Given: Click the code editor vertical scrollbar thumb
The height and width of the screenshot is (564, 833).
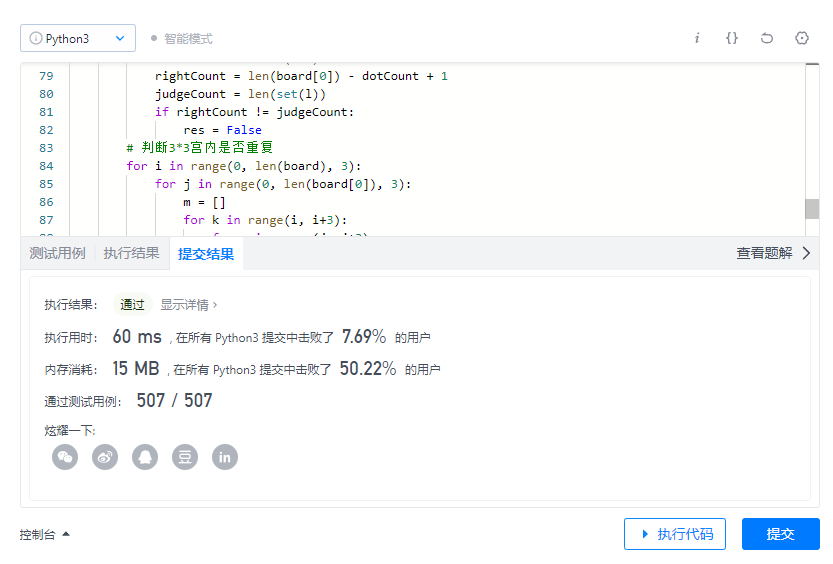Looking at the screenshot, I should click(812, 209).
